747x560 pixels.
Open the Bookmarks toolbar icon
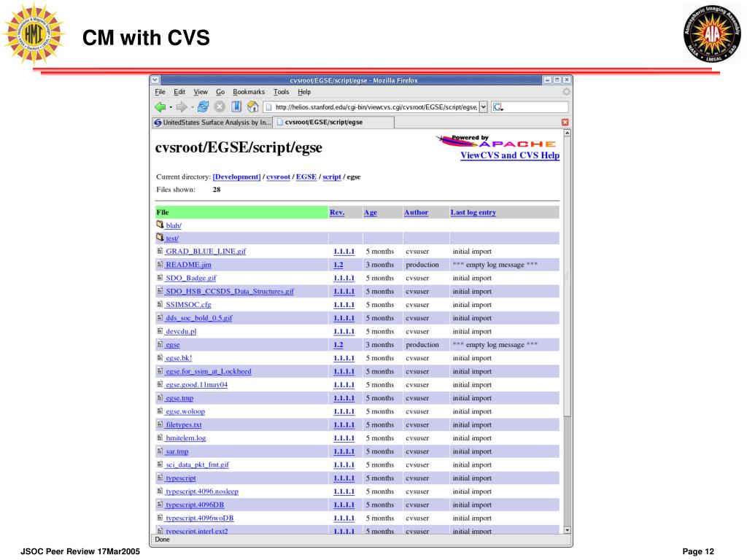[x=236, y=106]
